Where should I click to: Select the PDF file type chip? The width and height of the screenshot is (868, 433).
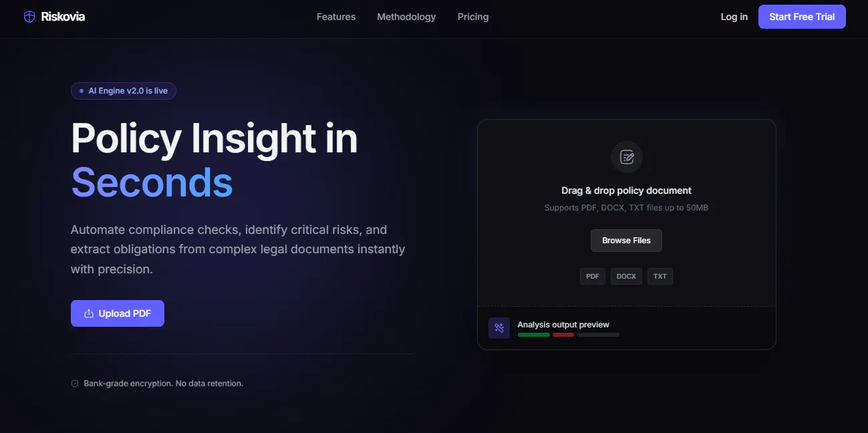pyautogui.click(x=593, y=277)
